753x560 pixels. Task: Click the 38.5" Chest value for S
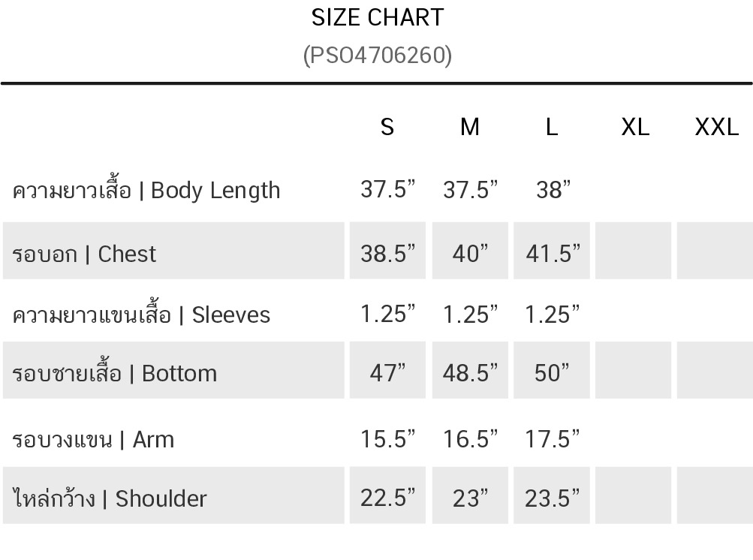[x=387, y=254]
